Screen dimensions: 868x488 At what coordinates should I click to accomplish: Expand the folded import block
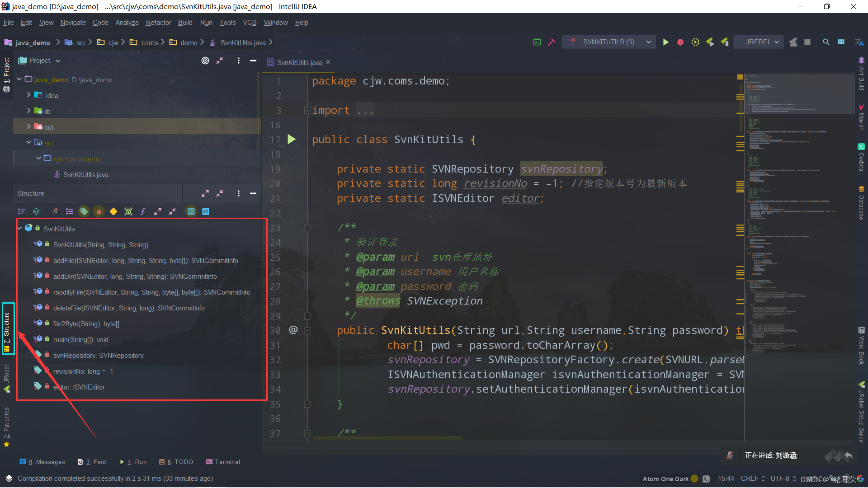point(307,110)
